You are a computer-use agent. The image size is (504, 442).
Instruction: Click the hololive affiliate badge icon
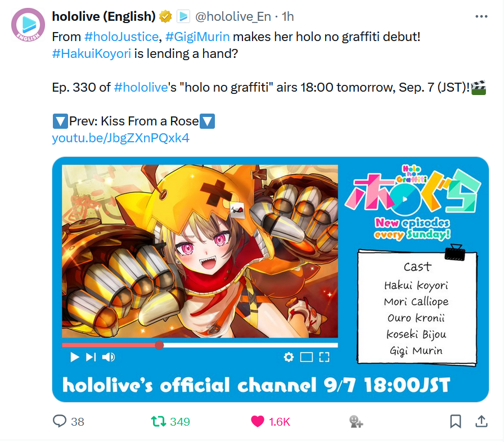tap(183, 16)
